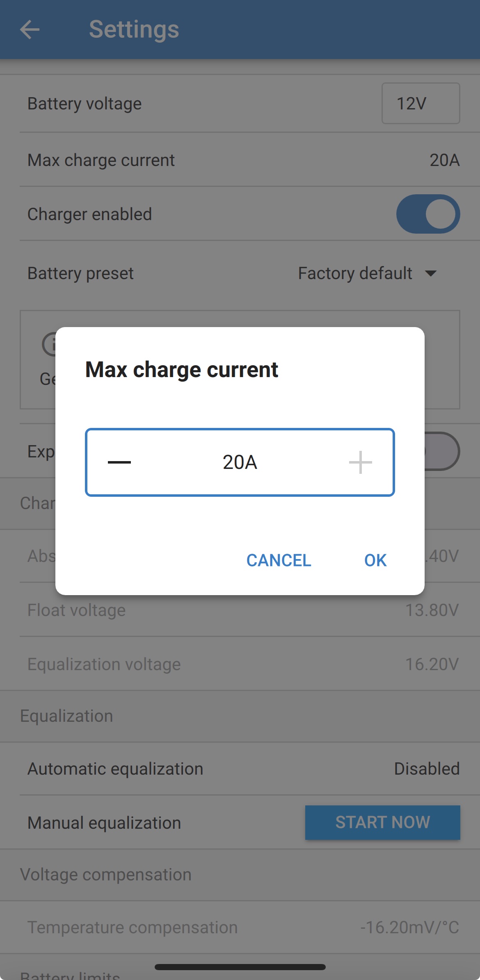Open the Battery preset dropdown arrow
480x980 pixels.
click(430, 273)
